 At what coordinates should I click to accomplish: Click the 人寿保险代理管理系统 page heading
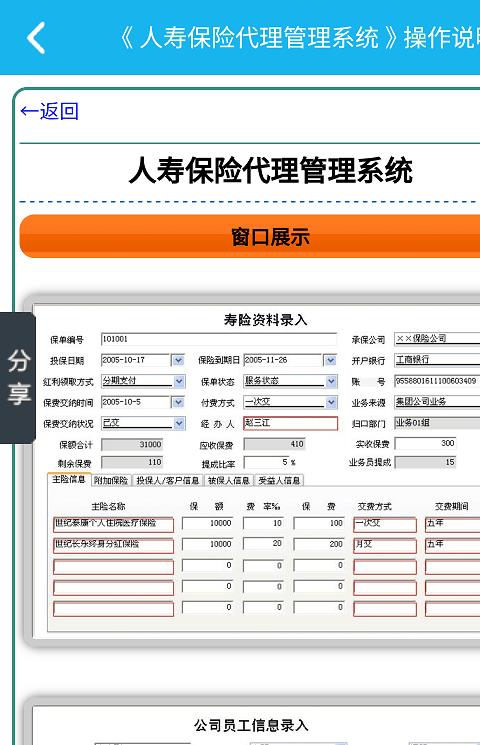(x=270, y=171)
